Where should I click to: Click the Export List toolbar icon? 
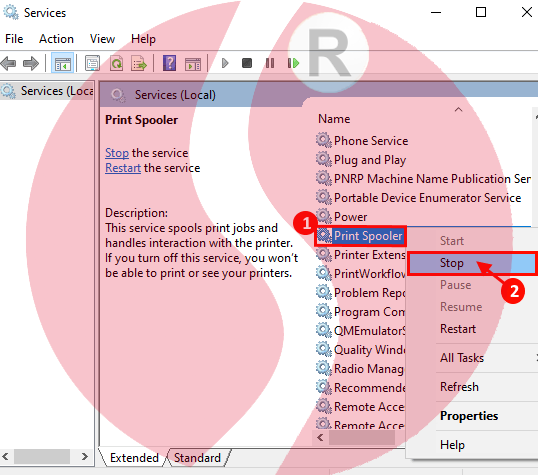coord(139,63)
